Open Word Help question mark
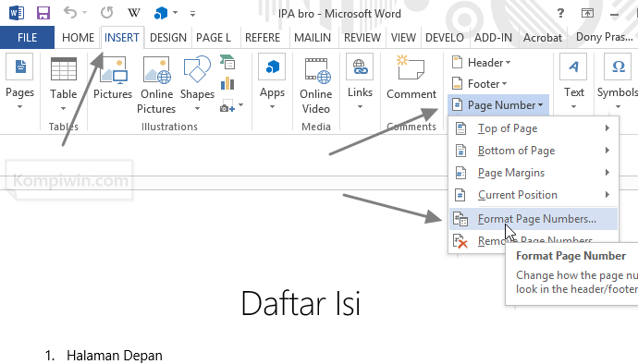The image size is (638, 364). pos(560,14)
